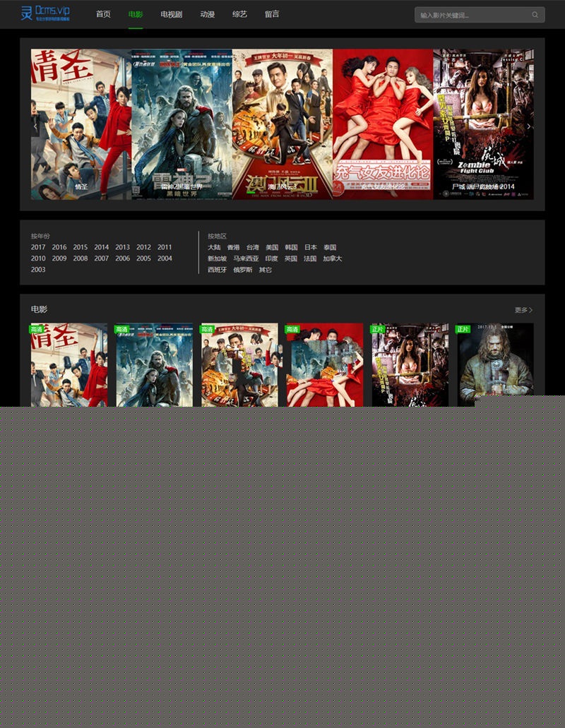The image size is (565, 728).
Task: Filter movies by year 2008
Action: point(81,258)
